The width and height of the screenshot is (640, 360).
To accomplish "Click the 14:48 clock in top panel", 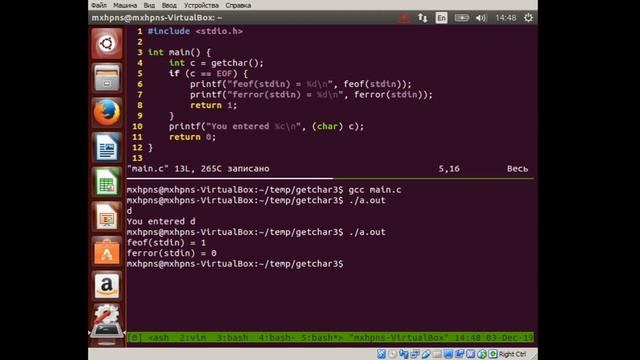I will coord(505,18).
